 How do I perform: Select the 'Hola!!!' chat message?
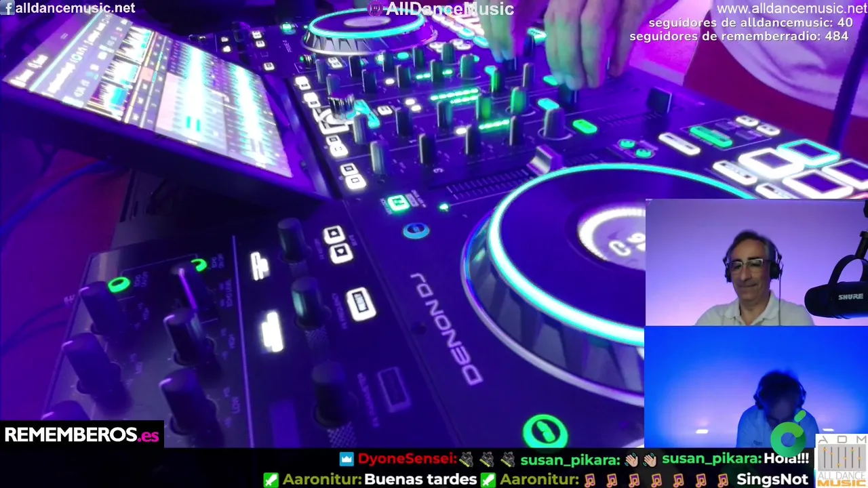(x=787, y=459)
